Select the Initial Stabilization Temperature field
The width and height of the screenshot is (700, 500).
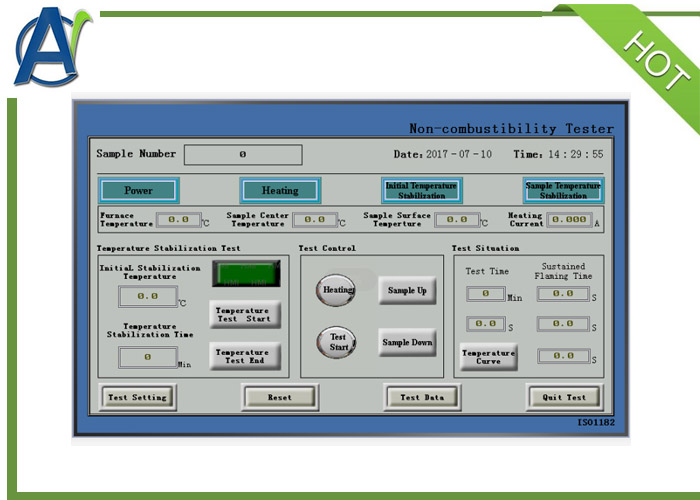point(148,296)
